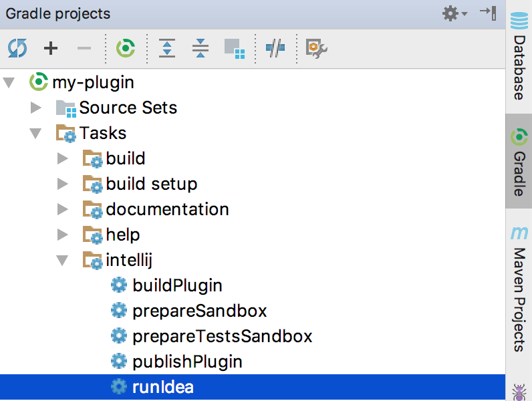532x401 pixels.
Task: Click the Collapse All toolbar icon
Action: tap(200, 48)
